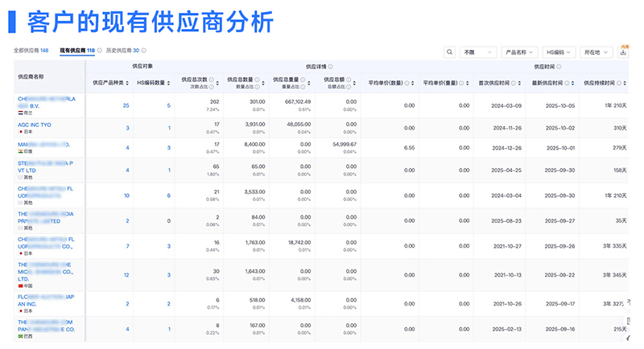Screen dimensions: 644x349
Task: Click total amount value 54,999.67
Action: (345, 145)
